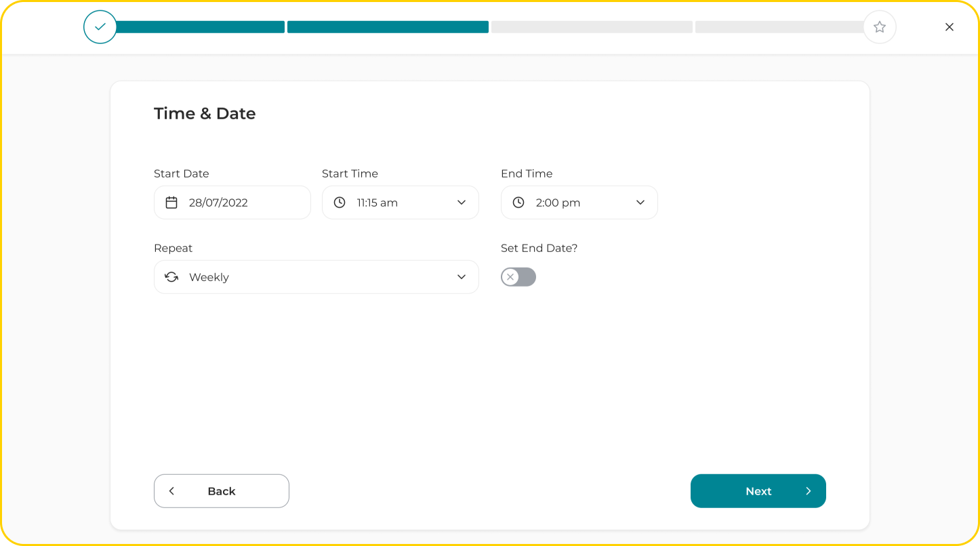Click the checkmark step circle icon
Image resolution: width=980 pixels, height=546 pixels.
[x=100, y=27]
